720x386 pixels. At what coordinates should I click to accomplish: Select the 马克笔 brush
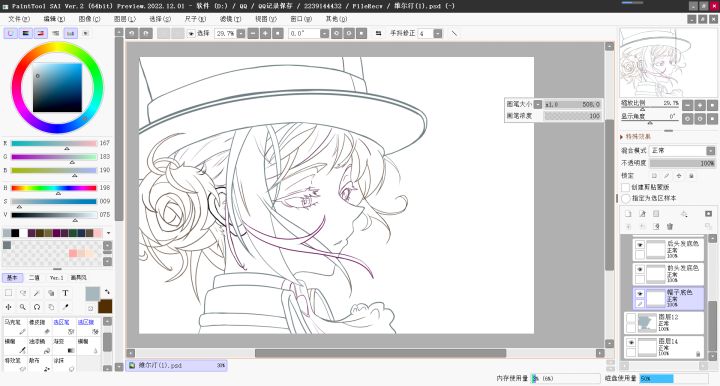coord(15,326)
